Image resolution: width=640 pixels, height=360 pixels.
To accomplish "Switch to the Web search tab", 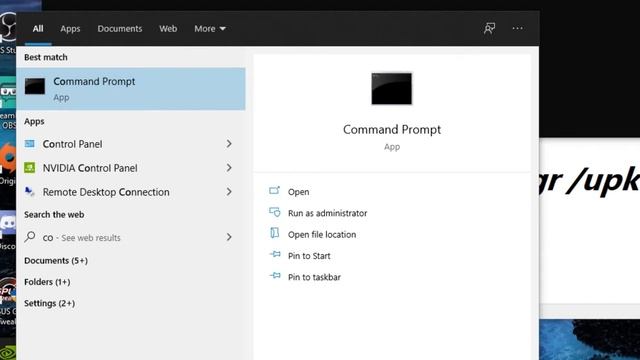I will coord(168,29).
